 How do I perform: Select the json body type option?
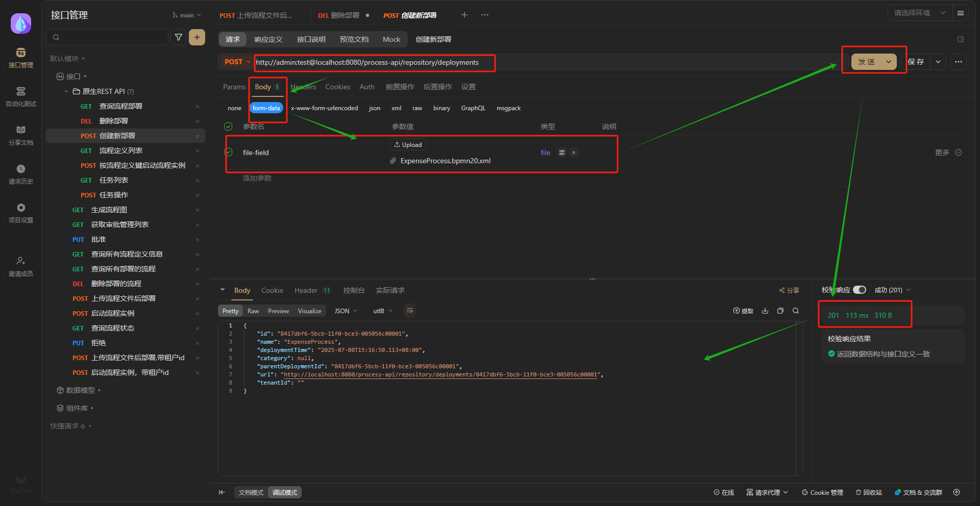point(375,108)
